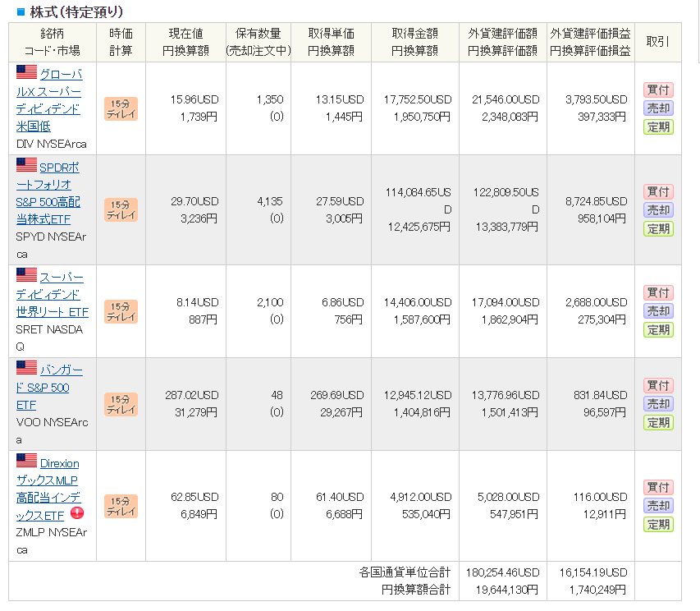Open the Direxion ザックスMLP高配当インデックスETF link
Viewport: 700px width, 611px height.
[x=48, y=489]
